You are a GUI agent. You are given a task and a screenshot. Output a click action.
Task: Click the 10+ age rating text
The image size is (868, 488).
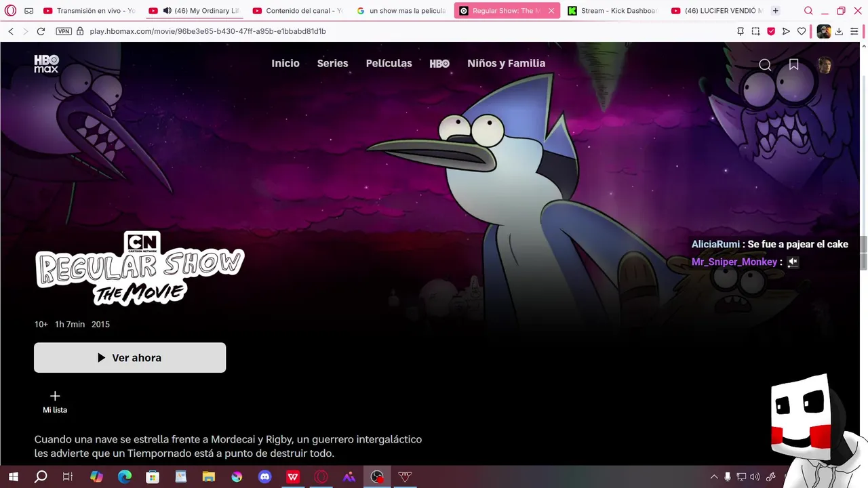pos(41,324)
